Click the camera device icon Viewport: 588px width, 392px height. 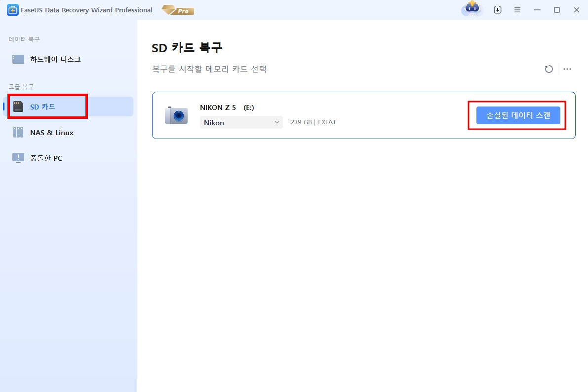(176, 115)
